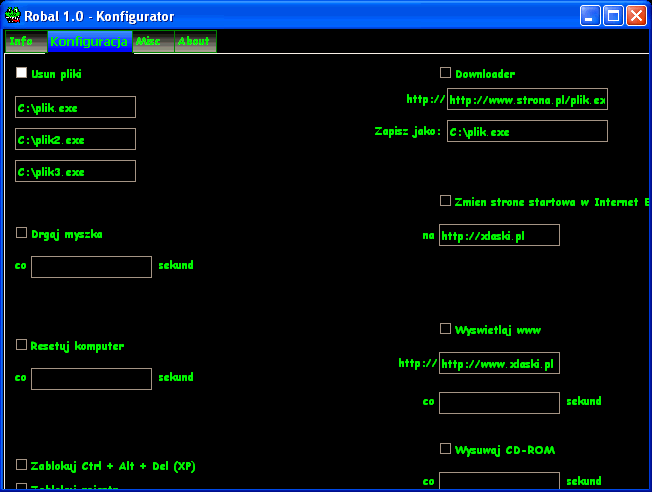The image size is (652, 492).
Task: Switch to the Misc tab
Action: tap(153, 42)
